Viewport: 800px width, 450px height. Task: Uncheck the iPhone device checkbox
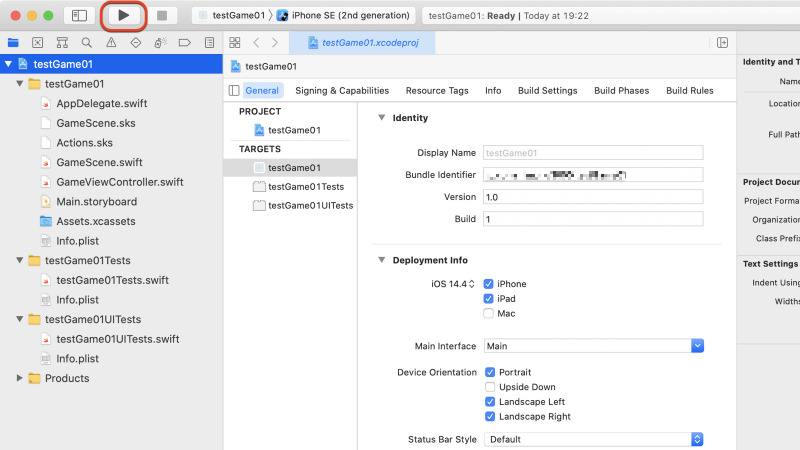[x=489, y=284]
